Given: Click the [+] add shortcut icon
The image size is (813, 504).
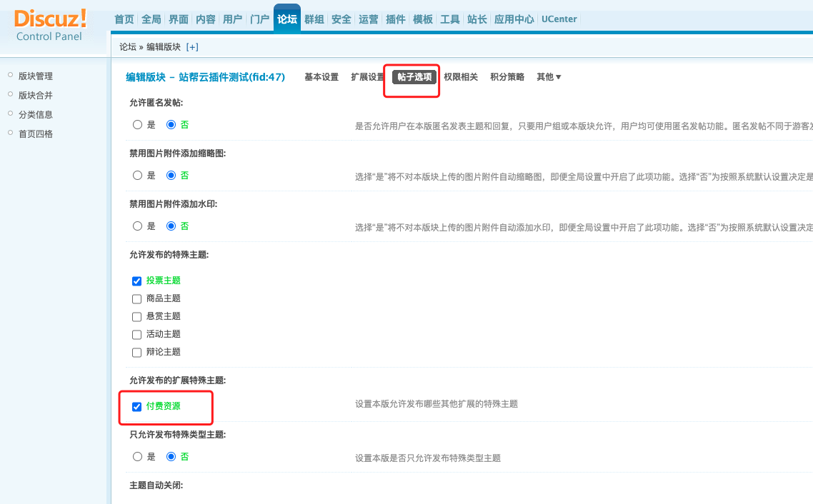Looking at the screenshot, I should [192, 47].
